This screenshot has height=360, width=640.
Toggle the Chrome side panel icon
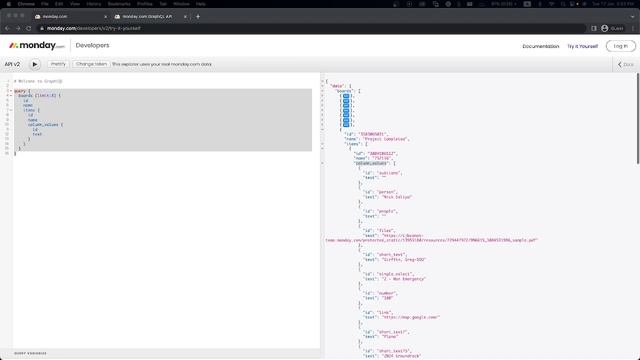click(x=593, y=28)
